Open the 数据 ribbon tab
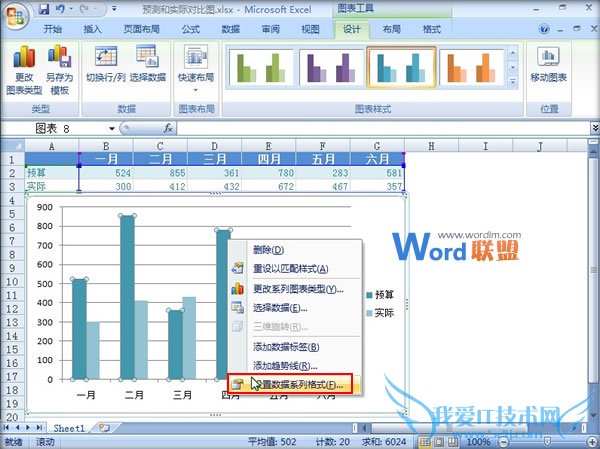The image size is (600, 449). coord(231,29)
